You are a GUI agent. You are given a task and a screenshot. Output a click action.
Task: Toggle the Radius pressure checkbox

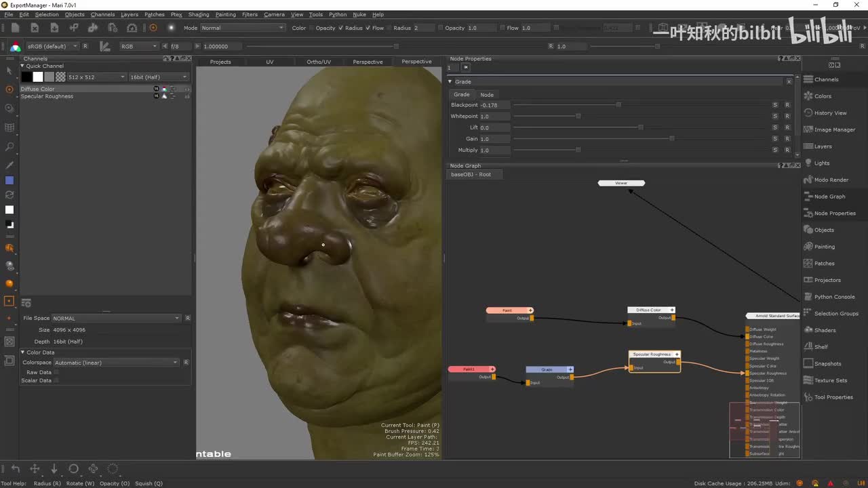(x=341, y=28)
